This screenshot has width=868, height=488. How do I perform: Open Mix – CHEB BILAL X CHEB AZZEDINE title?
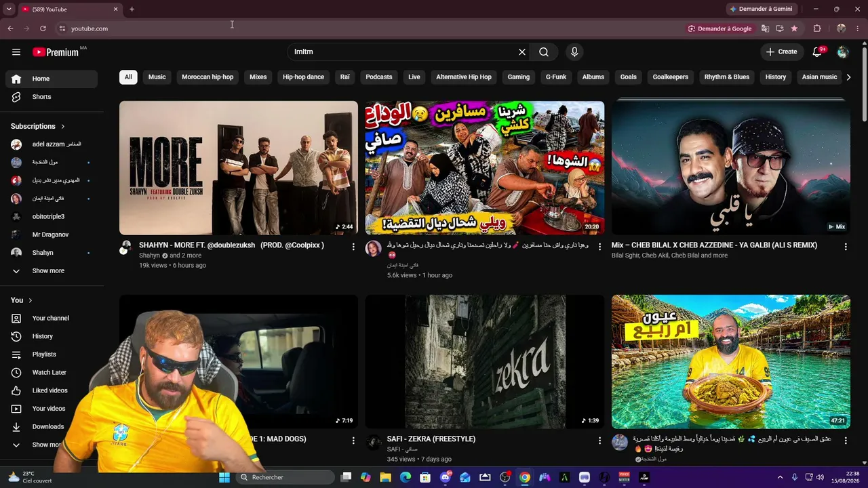pos(714,245)
